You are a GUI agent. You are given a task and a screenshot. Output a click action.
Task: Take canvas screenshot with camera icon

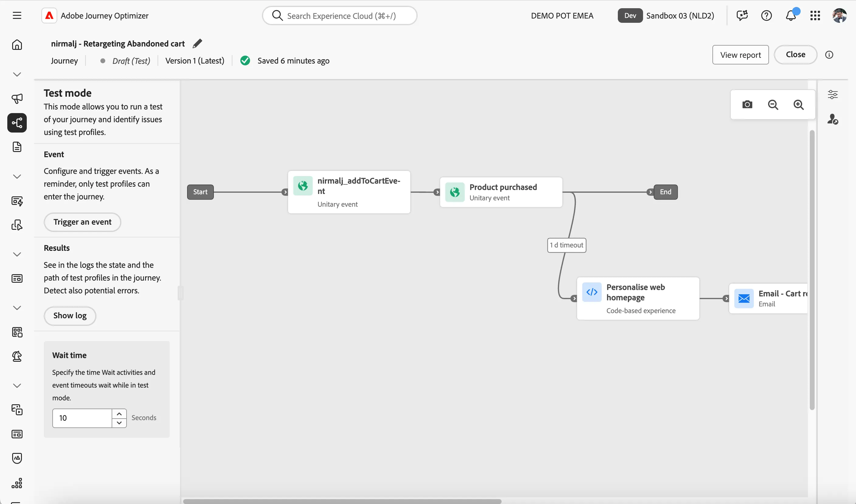(747, 105)
